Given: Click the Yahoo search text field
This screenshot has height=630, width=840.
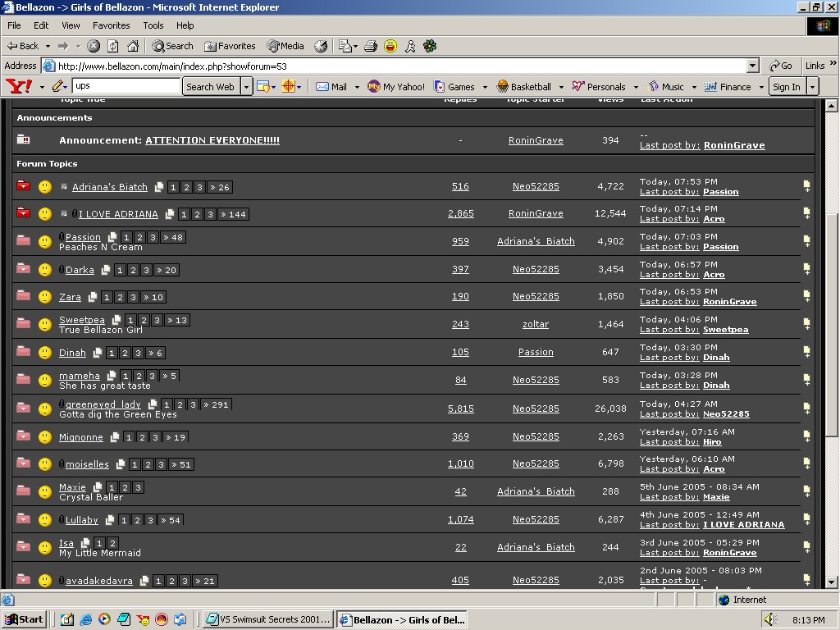Looking at the screenshot, I should click(x=126, y=86).
